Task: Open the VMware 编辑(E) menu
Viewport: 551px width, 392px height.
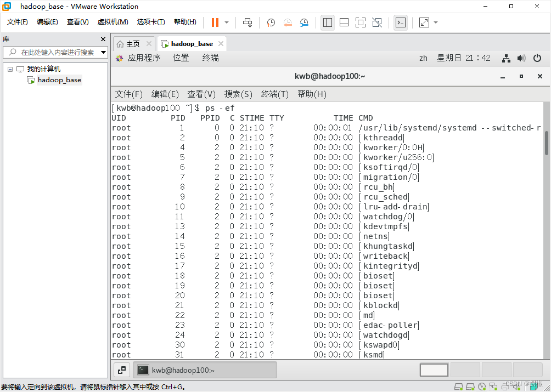Action: click(x=47, y=22)
